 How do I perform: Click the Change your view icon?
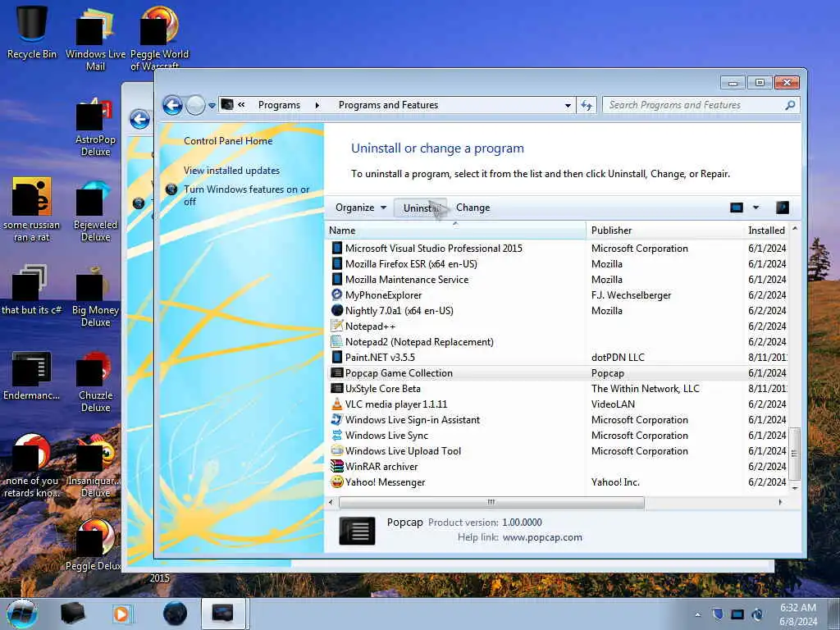tap(737, 208)
